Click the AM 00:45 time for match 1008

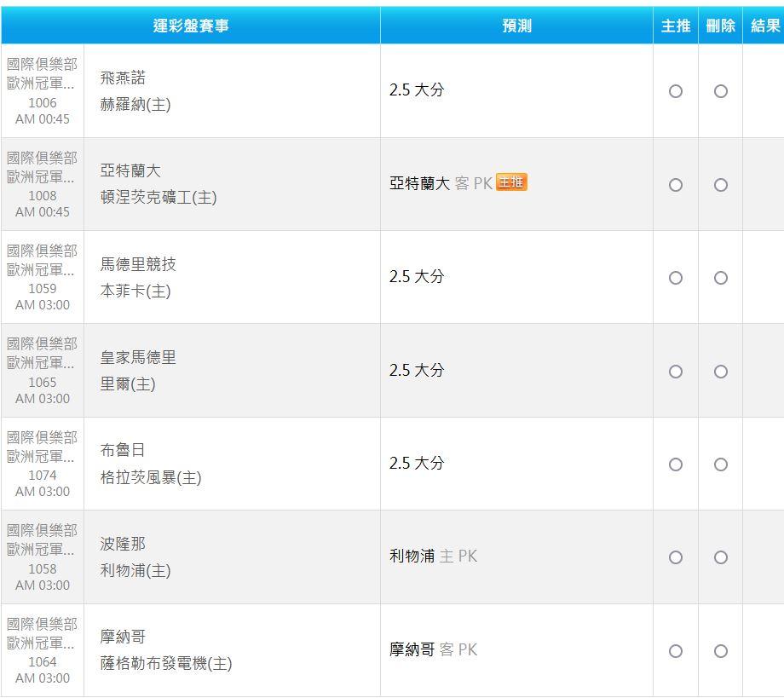pyautogui.click(x=43, y=212)
